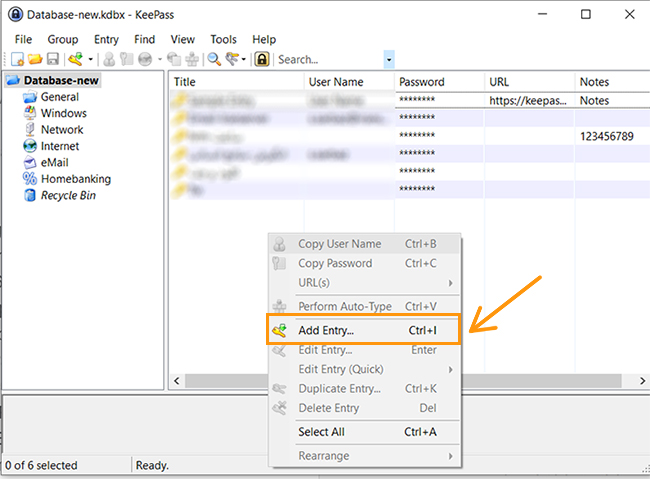Click the entry list right scroll arrow

[642, 381]
